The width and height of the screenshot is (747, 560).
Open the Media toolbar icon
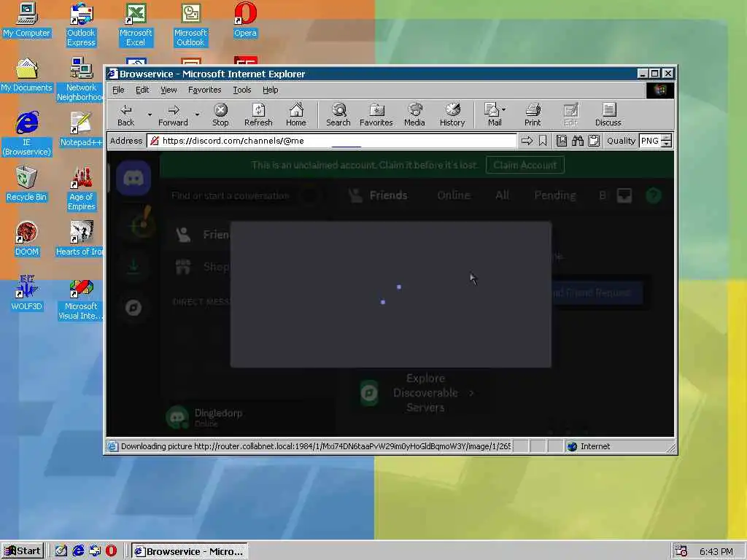pyautogui.click(x=414, y=110)
